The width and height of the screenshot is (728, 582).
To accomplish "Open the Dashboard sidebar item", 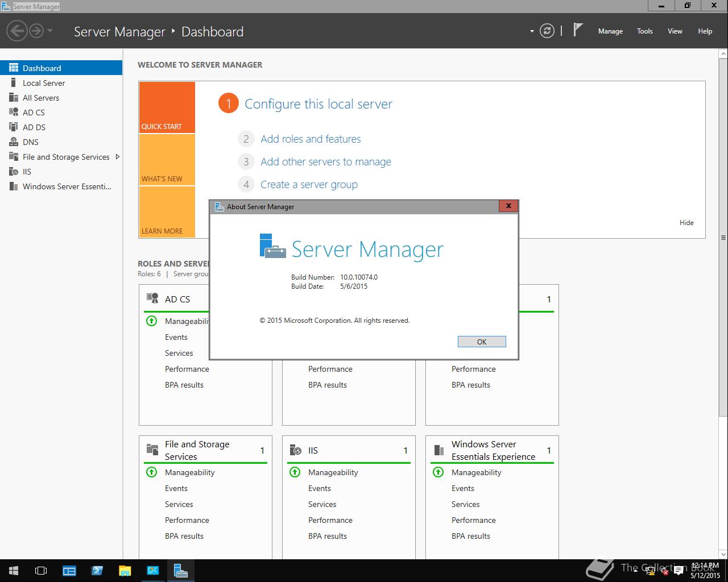I will pyautogui.click(x=61, y=68).
